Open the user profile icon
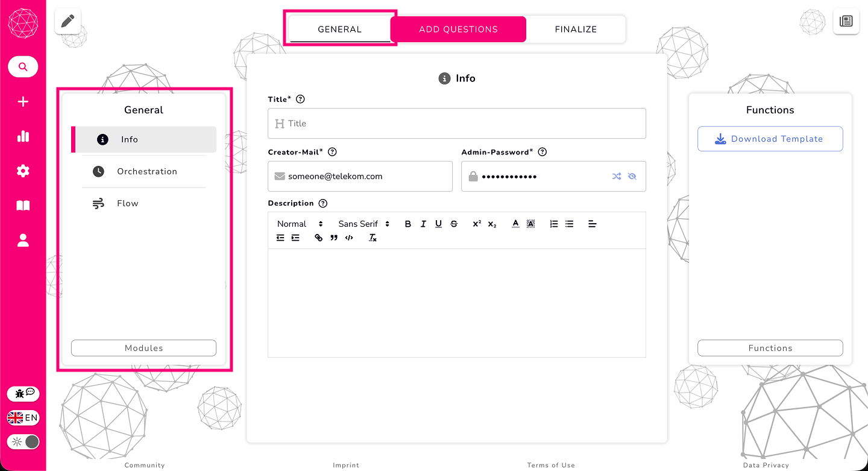The image size is (868, 471). pyautogui.click(x=23, y=241)
